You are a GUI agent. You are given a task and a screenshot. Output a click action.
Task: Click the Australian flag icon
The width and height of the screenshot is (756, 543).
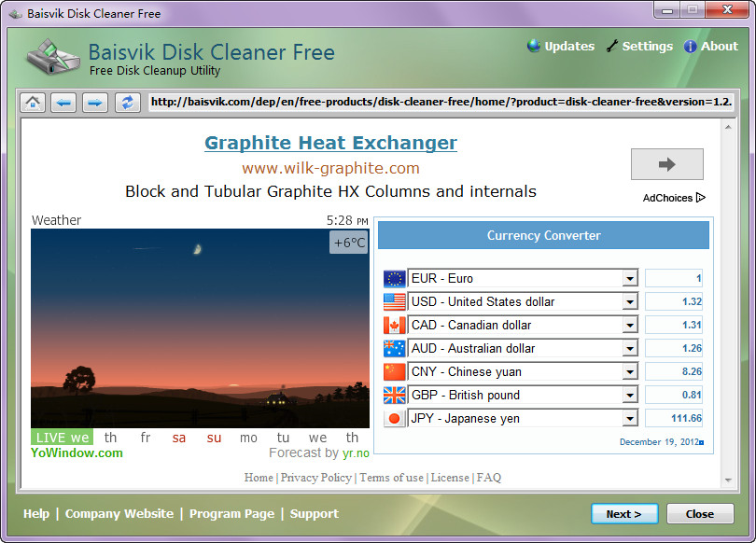(395, 348)
